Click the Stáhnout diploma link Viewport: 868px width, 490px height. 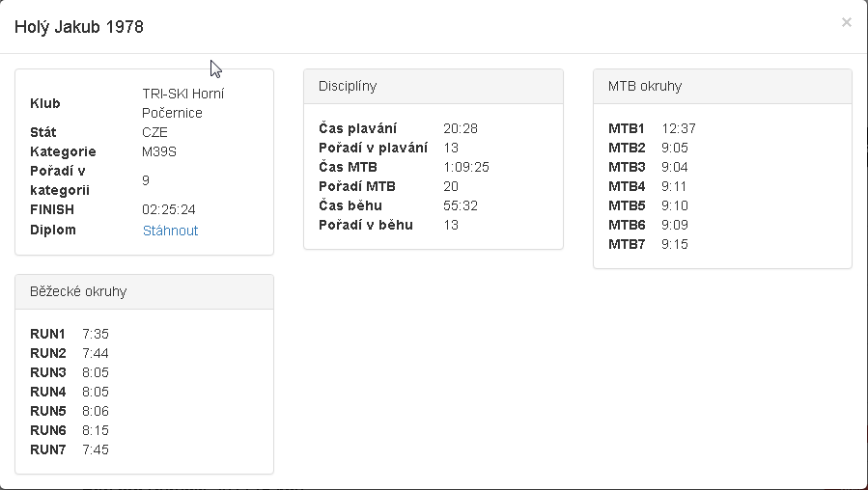tap(170, 231)
